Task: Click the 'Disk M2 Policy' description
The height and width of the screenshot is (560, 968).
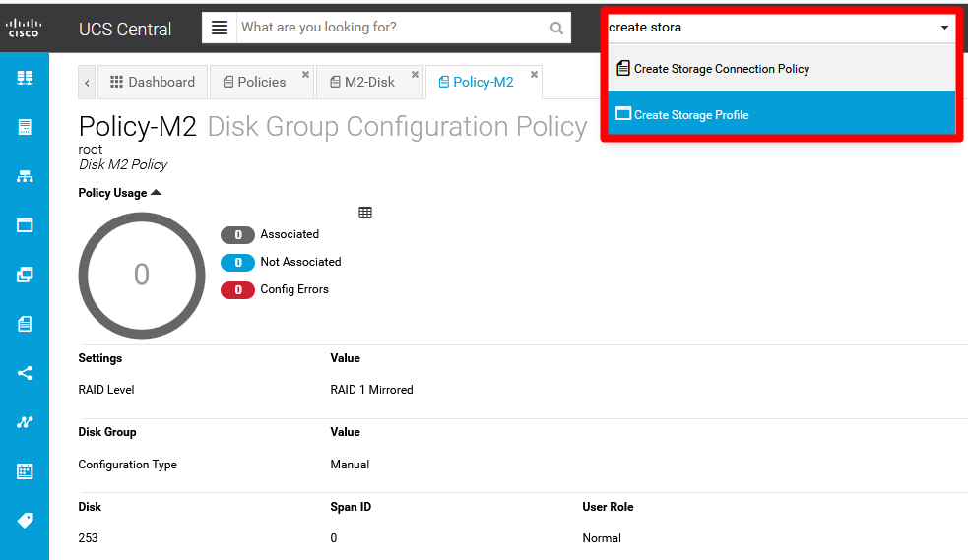Action: point(123,164)
